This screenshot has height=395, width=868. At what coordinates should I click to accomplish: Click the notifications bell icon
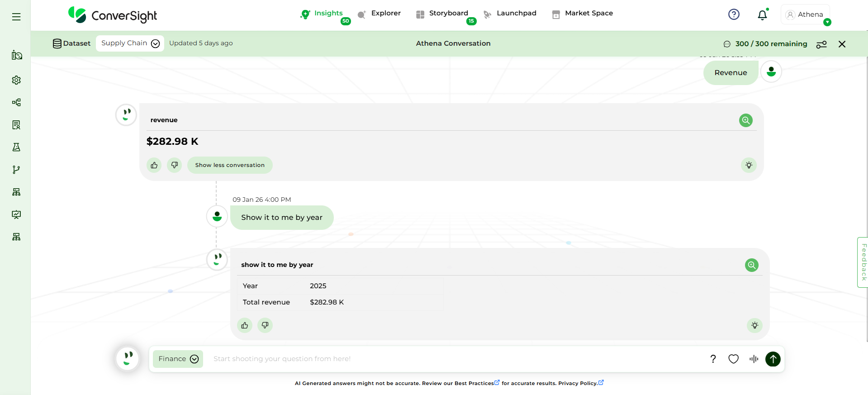click(x=762, y=15)
